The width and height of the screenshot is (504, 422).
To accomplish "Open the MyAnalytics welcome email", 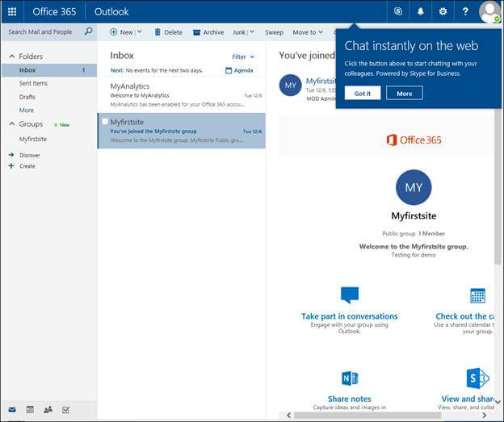I will (x=181, y=95).
